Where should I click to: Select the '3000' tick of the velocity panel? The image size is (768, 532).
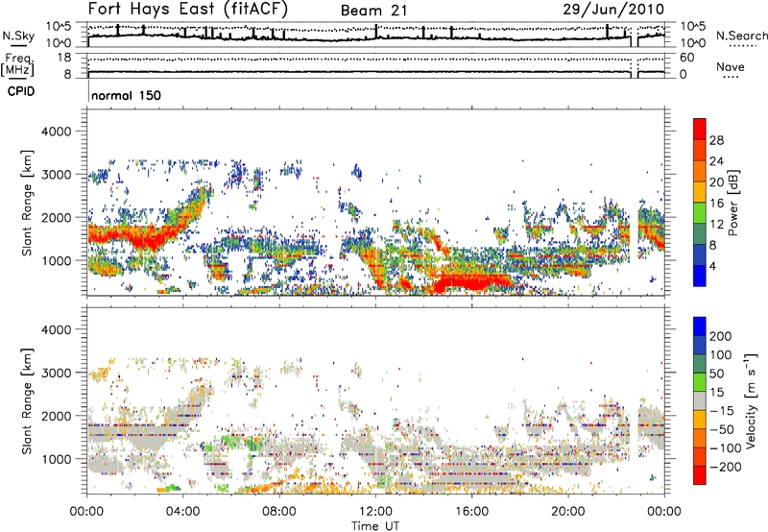click(x=57, y=373)
